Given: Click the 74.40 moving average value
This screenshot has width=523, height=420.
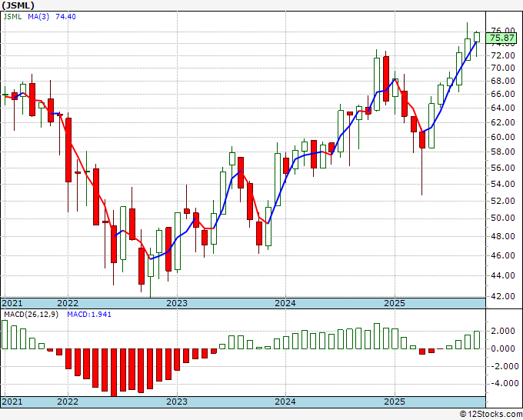Looking at the screenshot, I should pos(65,16).
